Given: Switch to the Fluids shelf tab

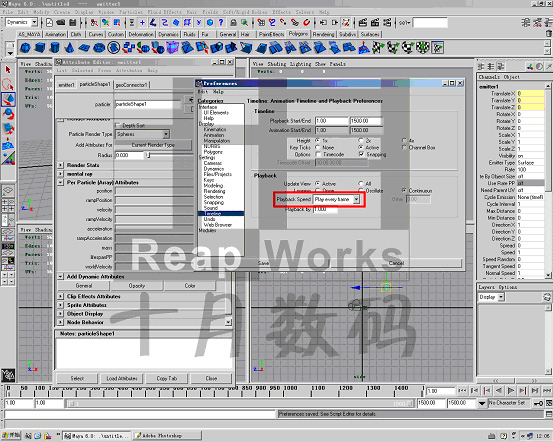Looking at the screenshot, I should (x=189, y=34).
